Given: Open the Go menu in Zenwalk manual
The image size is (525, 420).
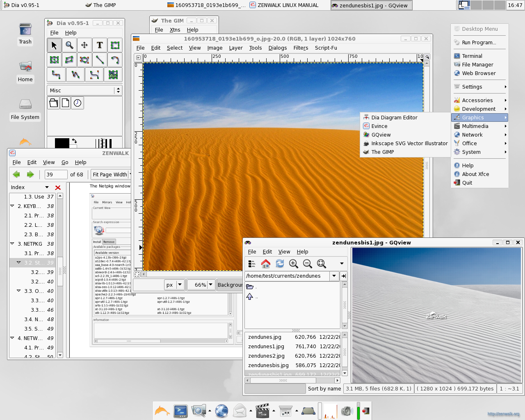Looking at the screenshot, I should click(x=65, y=162).
